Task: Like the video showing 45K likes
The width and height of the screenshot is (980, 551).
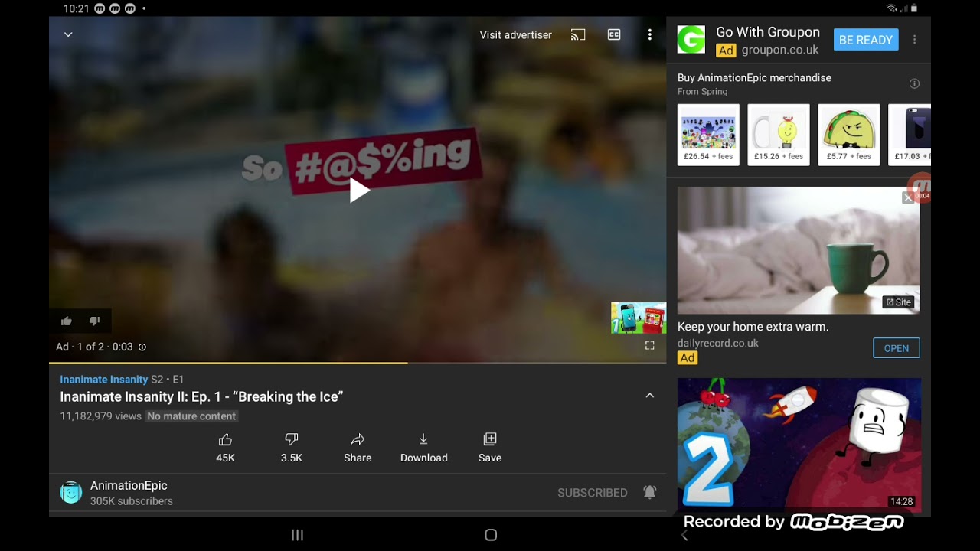Action: (225, 448)
